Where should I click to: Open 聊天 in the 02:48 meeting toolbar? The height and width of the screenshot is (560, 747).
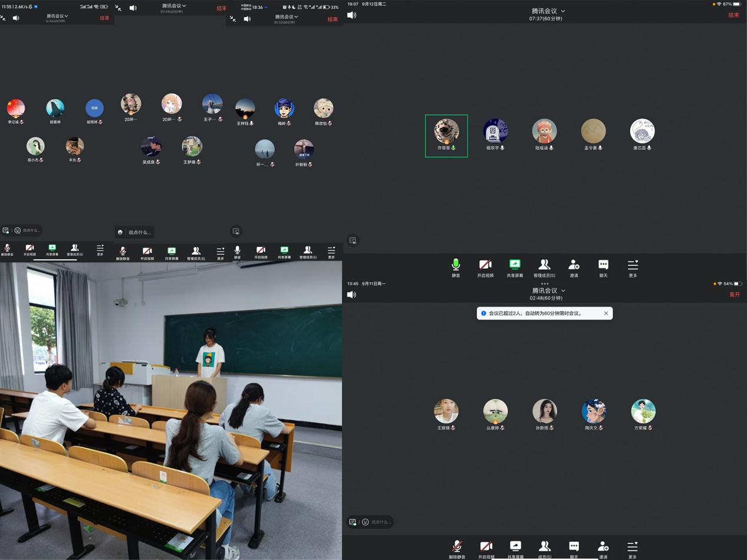coord(574,548)
